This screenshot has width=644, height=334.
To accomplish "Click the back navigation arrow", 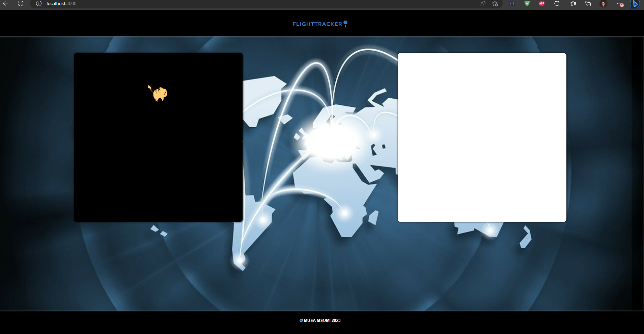I will tap(7, 3).
